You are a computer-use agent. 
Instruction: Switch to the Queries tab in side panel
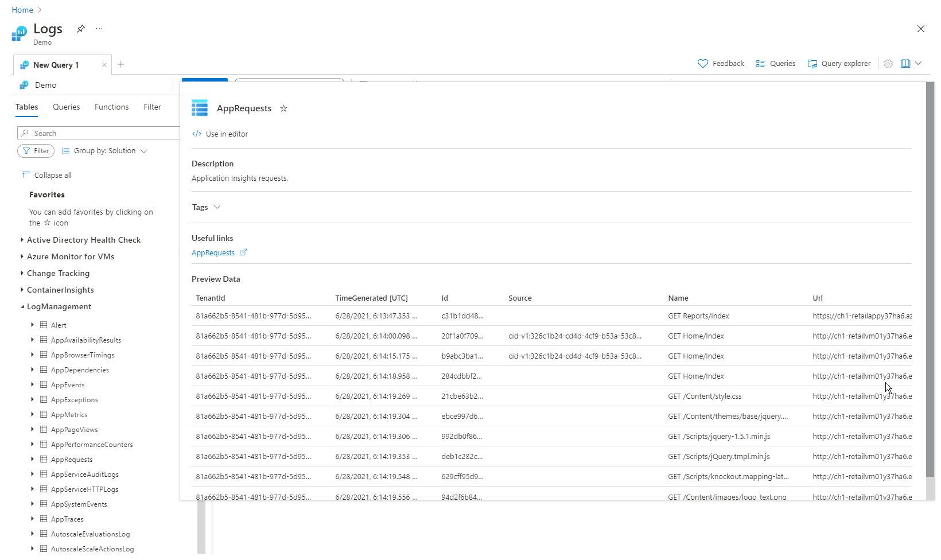coord(67,107)
